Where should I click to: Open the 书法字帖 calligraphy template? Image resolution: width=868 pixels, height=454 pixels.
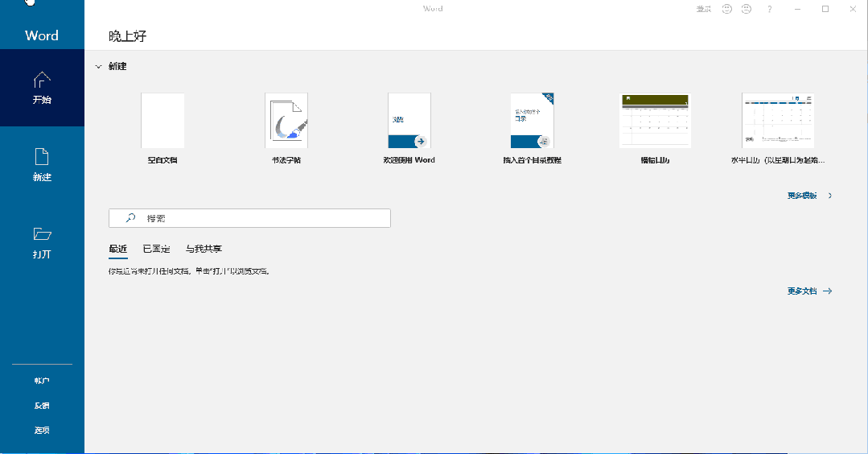pos(286,121)
